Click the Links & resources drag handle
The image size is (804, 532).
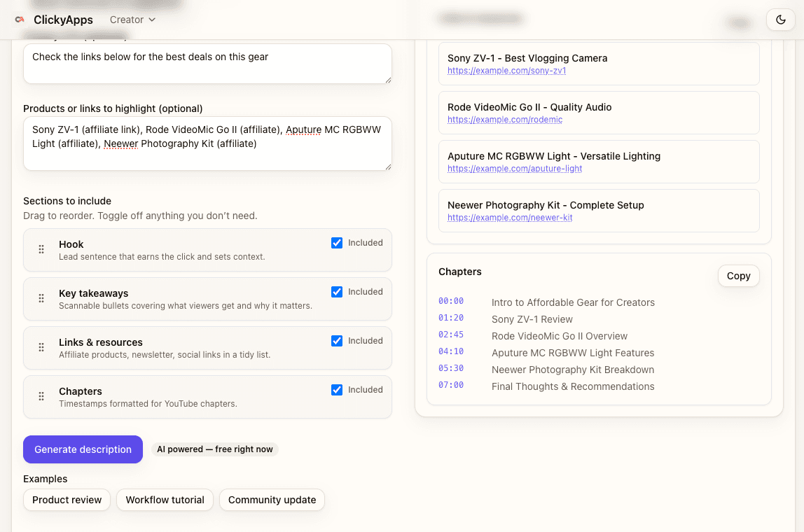click(x=41, y=347)
